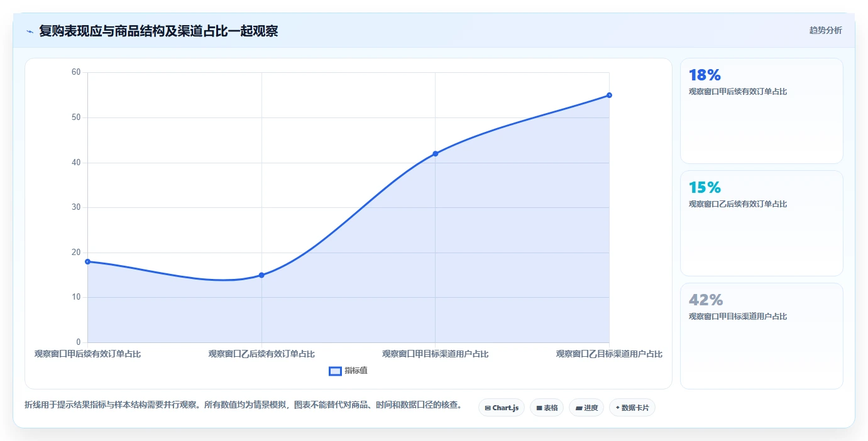Click the 观察窗口甲目标渠道用户占比 card label
This screenshot has width=868, height=441.
tap(738, 317)
